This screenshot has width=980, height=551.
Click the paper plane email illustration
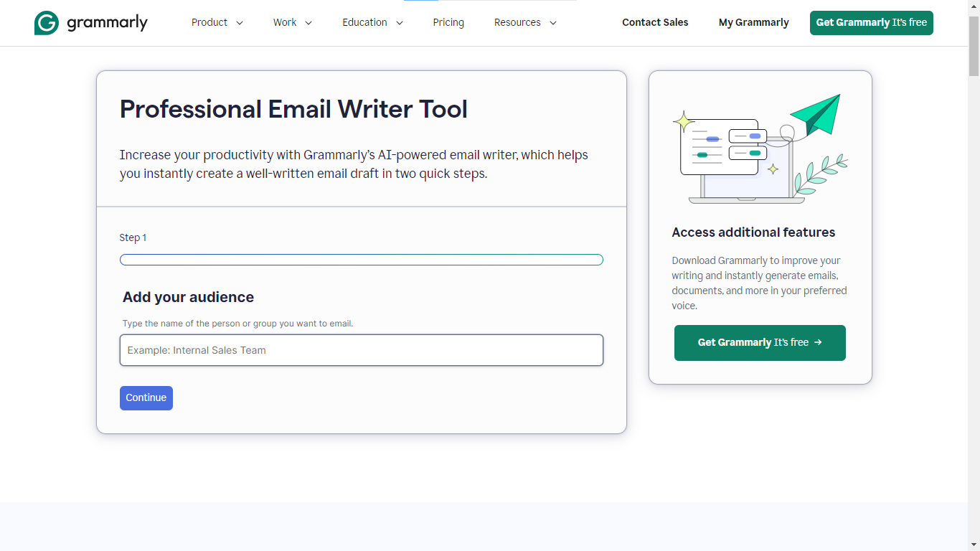(x=760, y=149)
